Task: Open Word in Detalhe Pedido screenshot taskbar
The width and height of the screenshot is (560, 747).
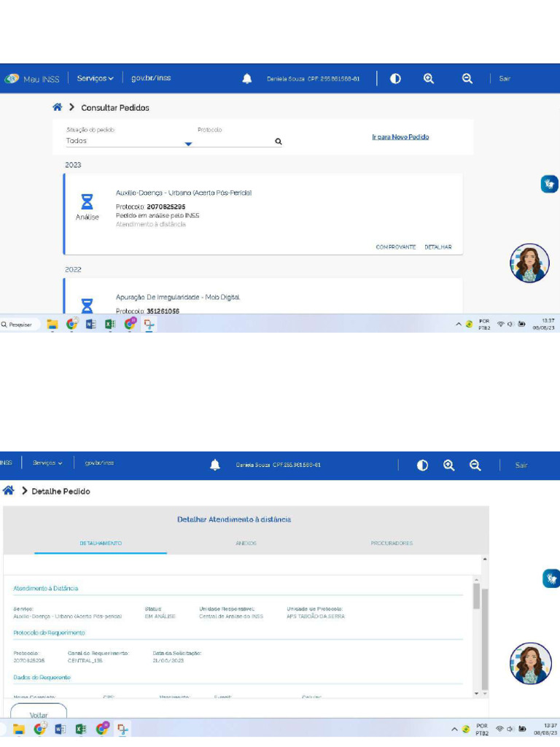Action: click(x=60, y=729)
